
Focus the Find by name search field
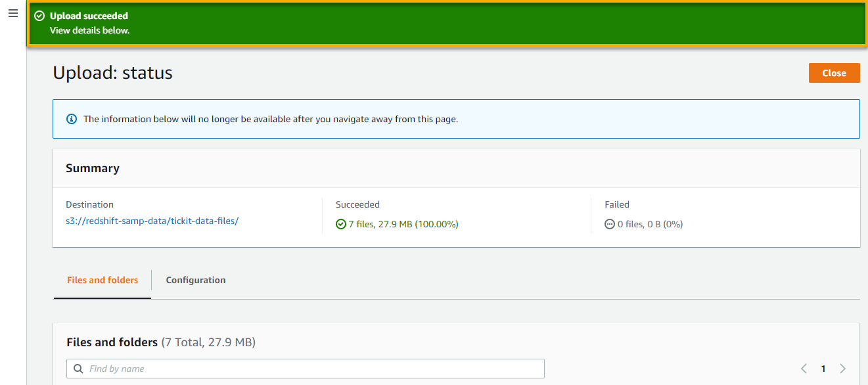pos(306,369)
